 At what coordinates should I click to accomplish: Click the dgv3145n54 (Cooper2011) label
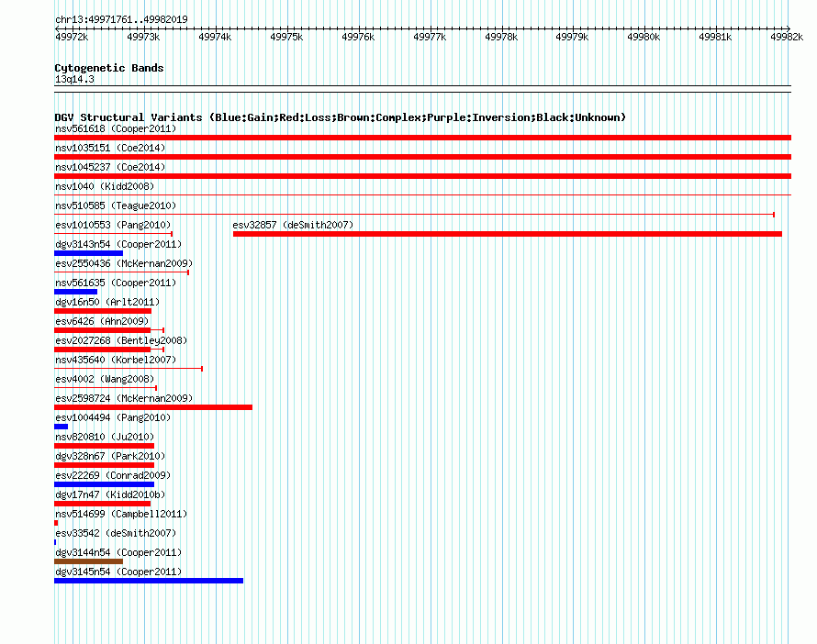tap(118, 572)
